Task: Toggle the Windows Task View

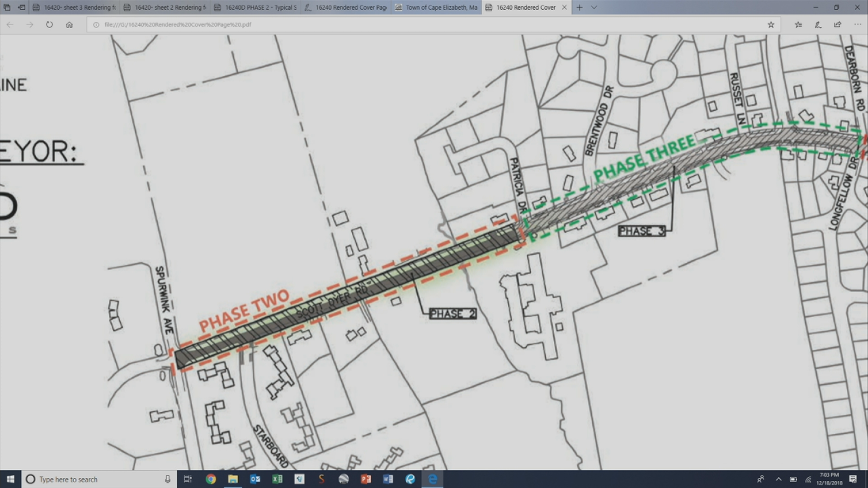Action: pos(188,479)
